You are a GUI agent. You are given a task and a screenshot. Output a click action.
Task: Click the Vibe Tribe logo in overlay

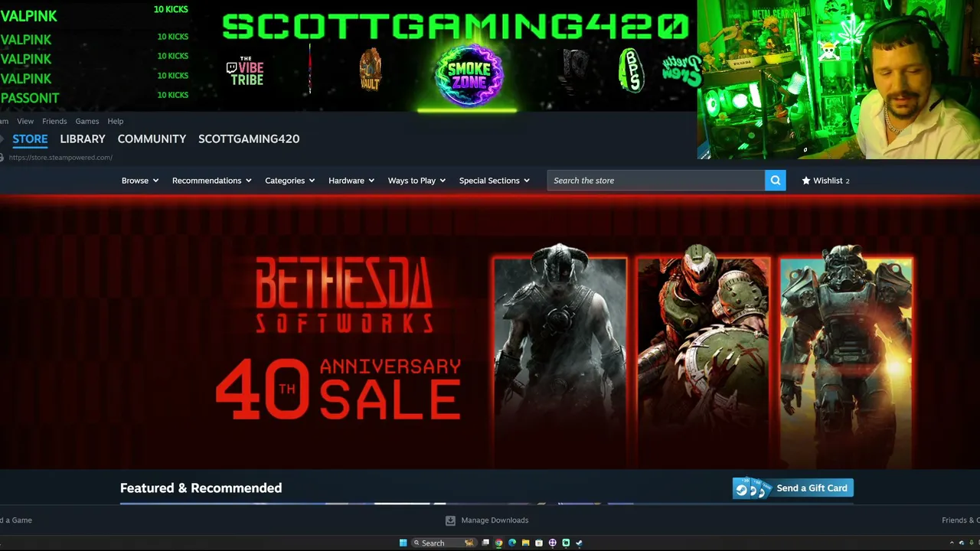pos(245,70)
